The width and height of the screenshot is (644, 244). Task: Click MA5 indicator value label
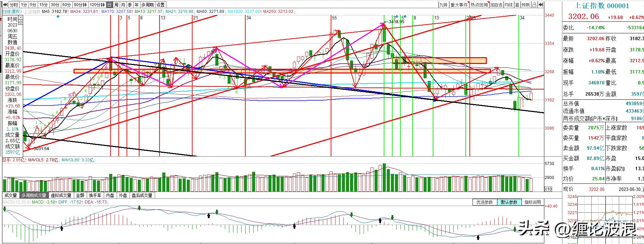point(55,12)
